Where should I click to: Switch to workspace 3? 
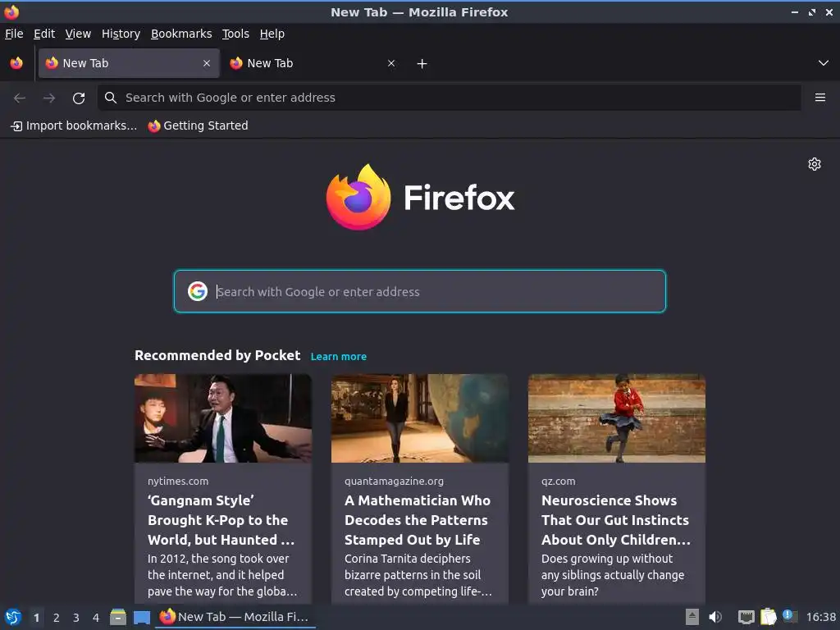[76, 618]
